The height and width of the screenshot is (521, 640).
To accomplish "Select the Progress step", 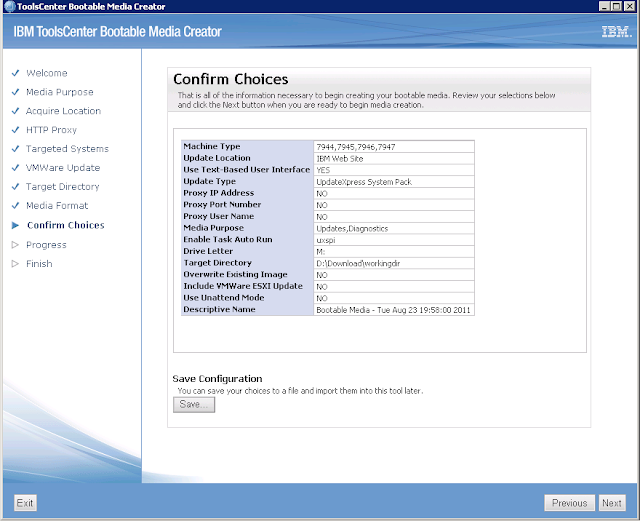I will (x=46, y=245).
